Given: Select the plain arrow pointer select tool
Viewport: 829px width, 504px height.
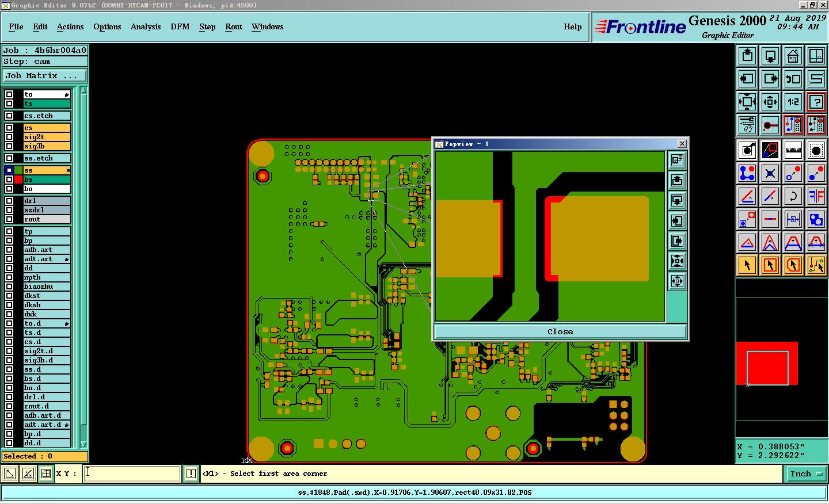Looking at the screenshot, I should pos(747,265).
